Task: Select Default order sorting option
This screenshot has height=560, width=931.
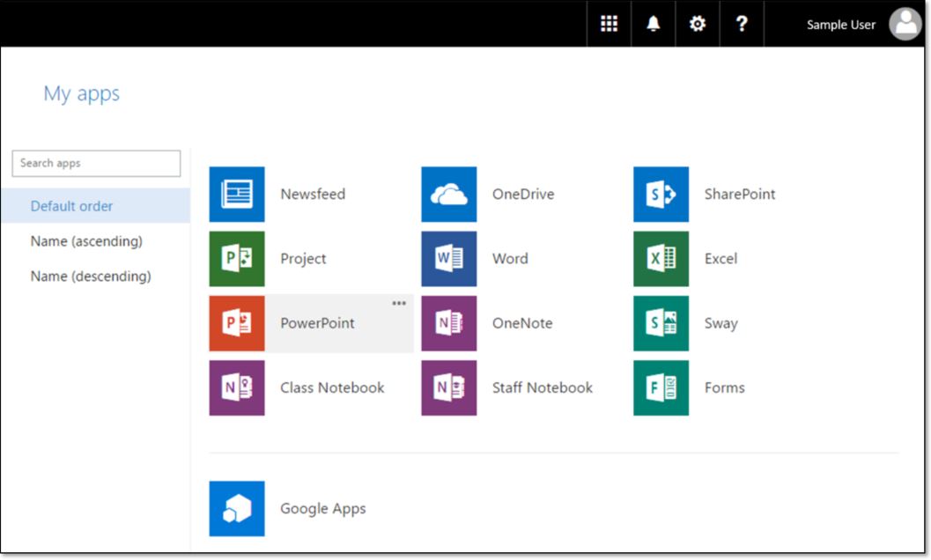Action: pyautogui.click(x=72, y=206)
